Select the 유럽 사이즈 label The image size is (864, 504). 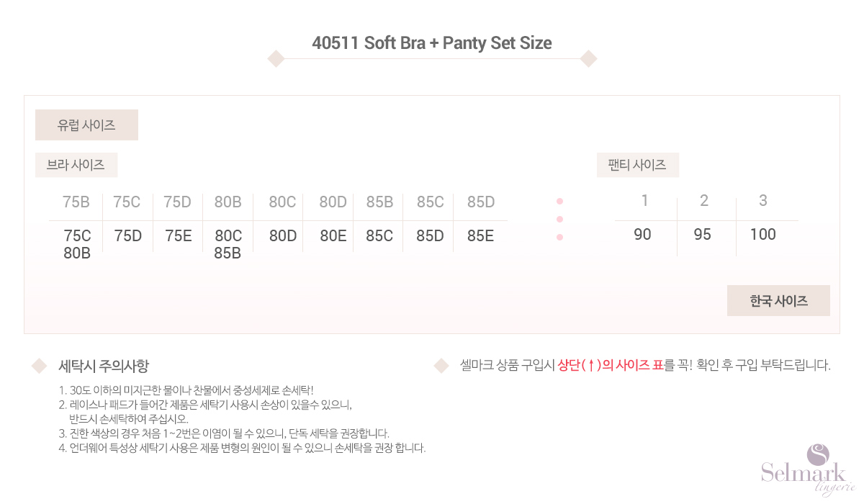(86, 125)
